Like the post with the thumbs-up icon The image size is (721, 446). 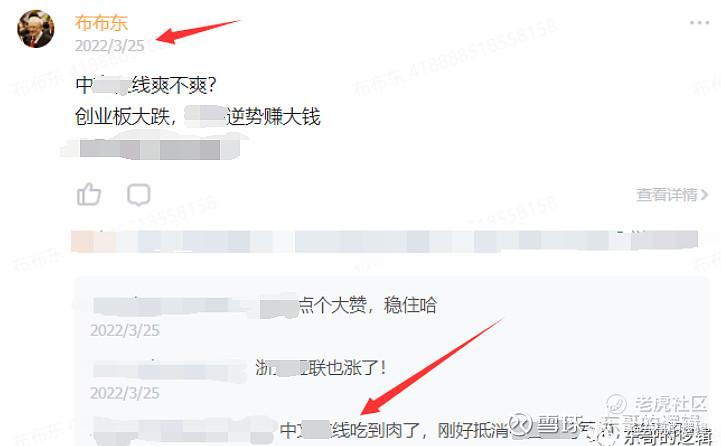tap(89, 194)
